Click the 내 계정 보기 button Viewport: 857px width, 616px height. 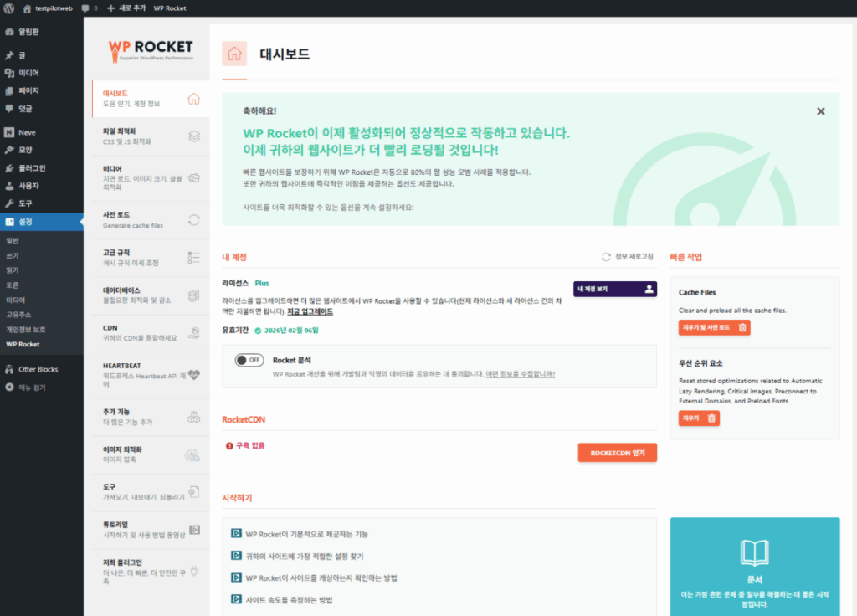point(615,288)
